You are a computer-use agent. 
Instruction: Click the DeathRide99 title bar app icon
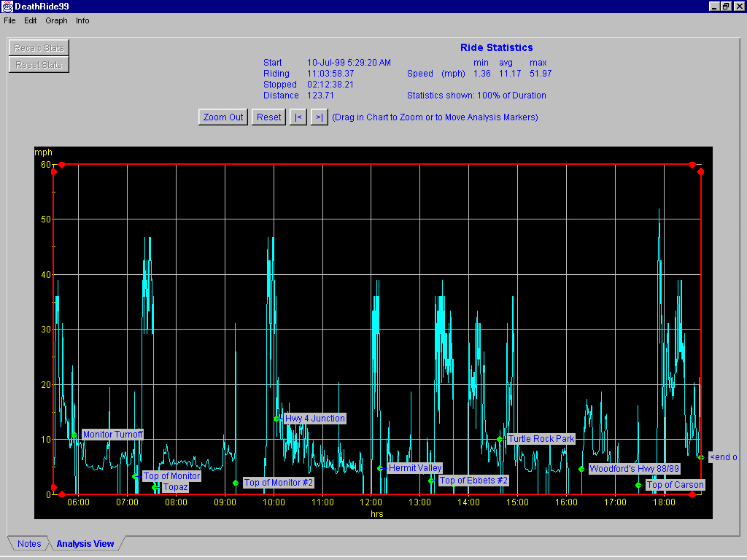[x=7, y=6]
